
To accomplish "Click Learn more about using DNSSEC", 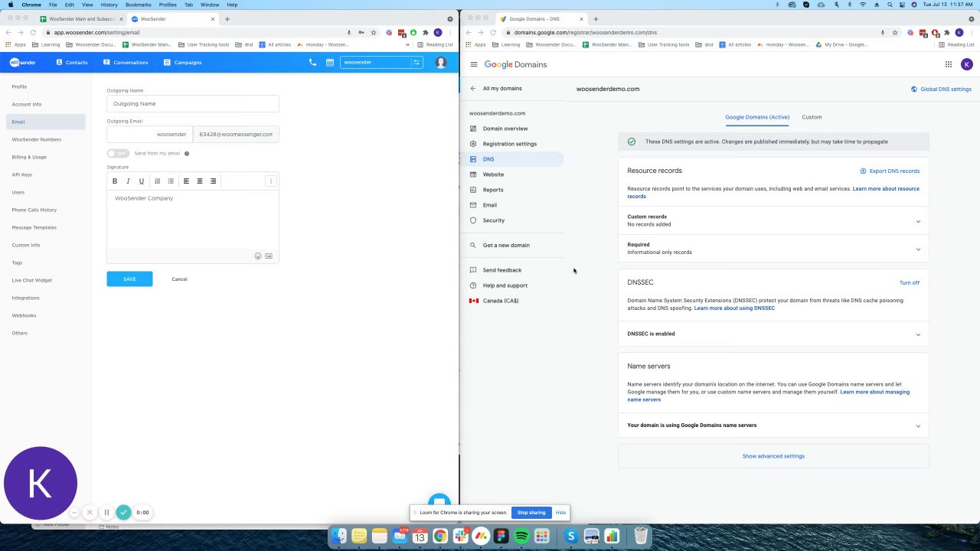I will tap(734, 308).
